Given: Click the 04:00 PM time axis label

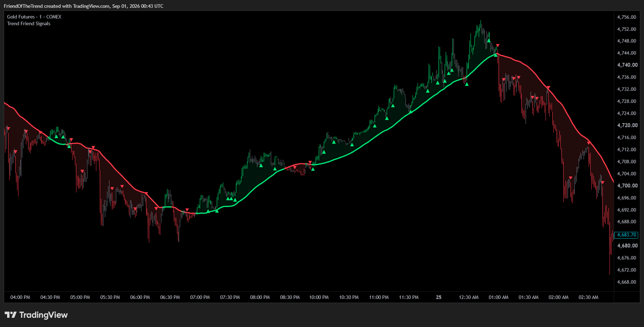Looking at the screenshot, I should [20, 297].
